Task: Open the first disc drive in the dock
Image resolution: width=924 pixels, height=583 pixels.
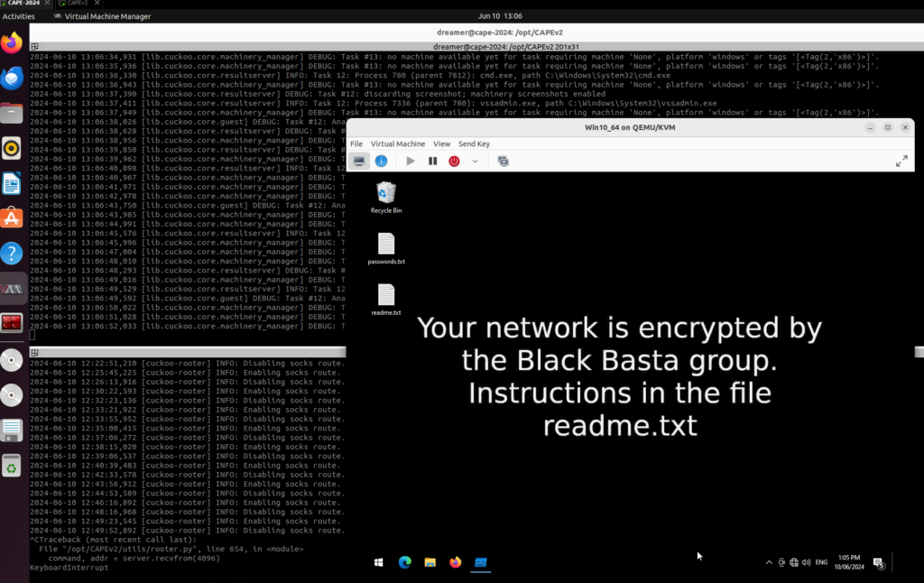Action: (x=12, y=360)
